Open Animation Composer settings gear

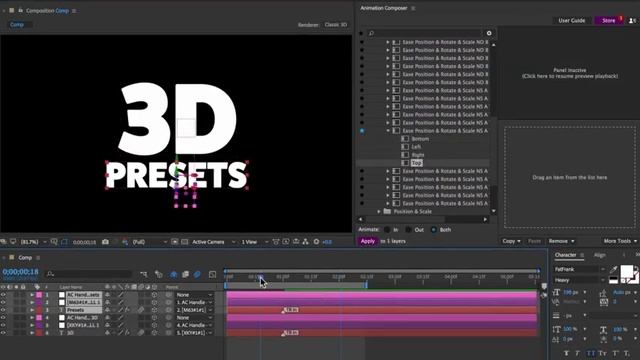(489, 33)
